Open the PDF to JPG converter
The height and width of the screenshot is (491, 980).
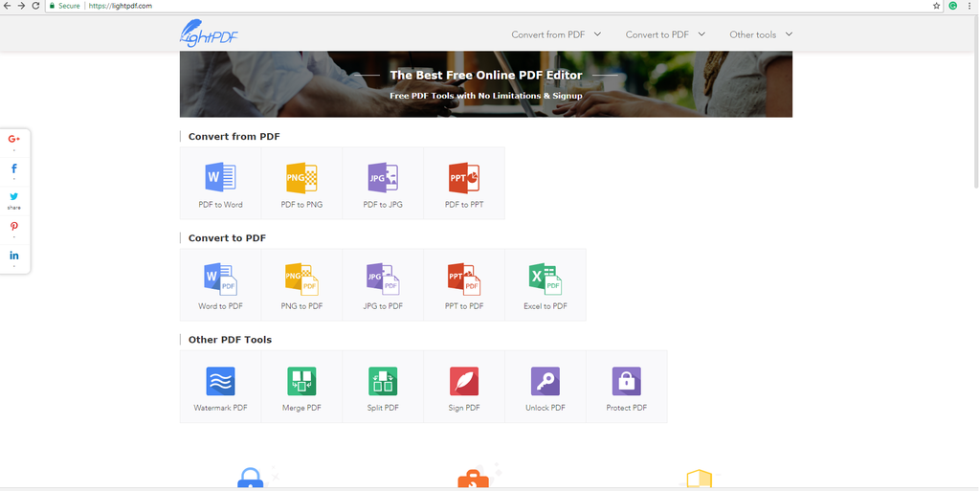point(383,182)
